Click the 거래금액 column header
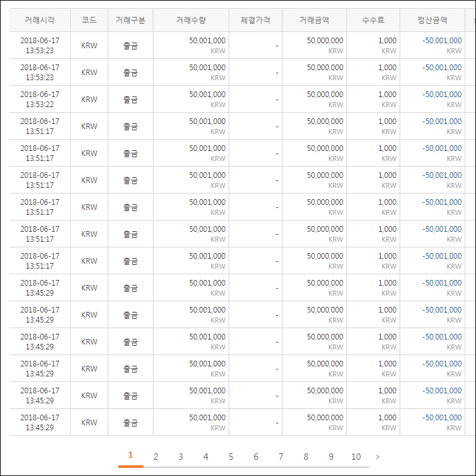Viewport: 476px width, 476px height. pyautogui.click(x=314, y=20)
